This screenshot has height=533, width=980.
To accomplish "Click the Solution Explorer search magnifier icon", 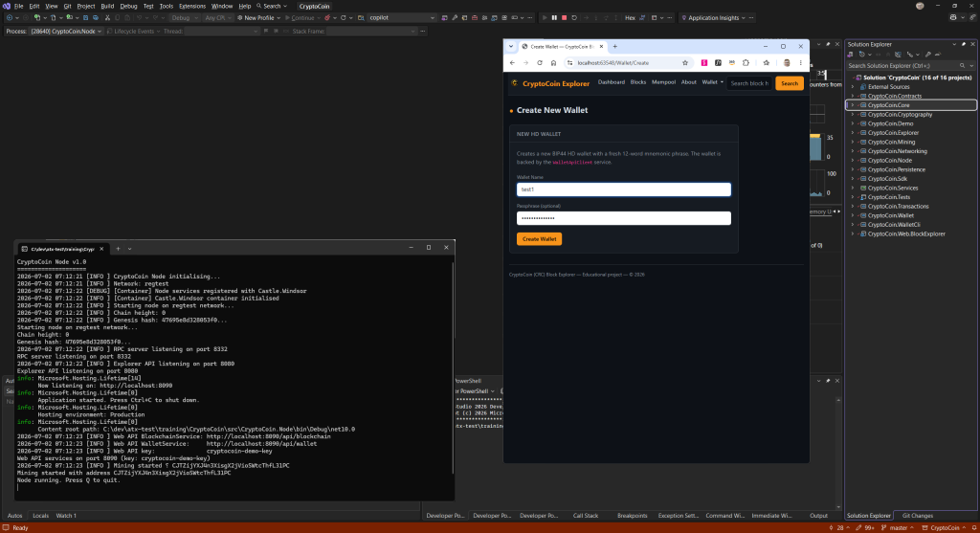I will tap(962, 66).
